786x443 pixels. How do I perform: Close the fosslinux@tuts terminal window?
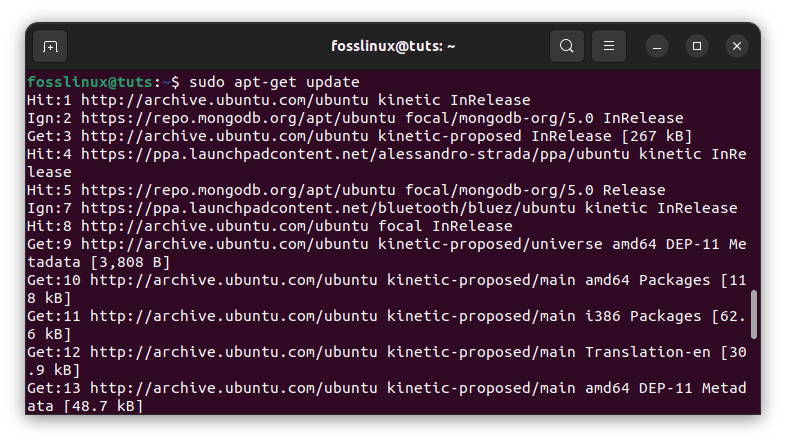(x=737, y=46)
